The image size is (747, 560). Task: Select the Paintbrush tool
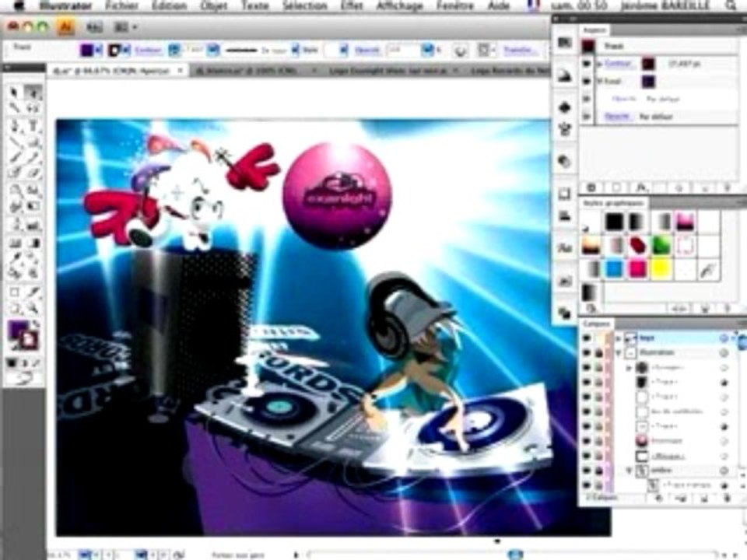click(14, 158)
